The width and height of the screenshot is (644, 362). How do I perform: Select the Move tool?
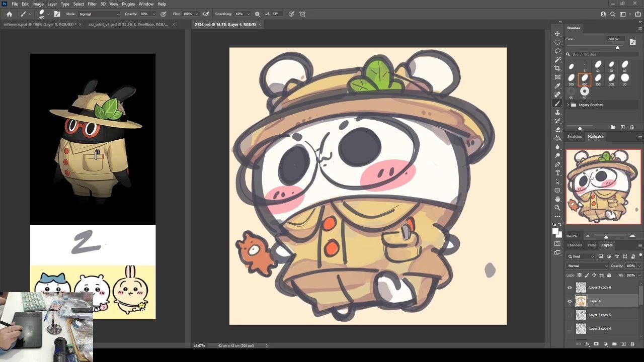click(557, 34)
